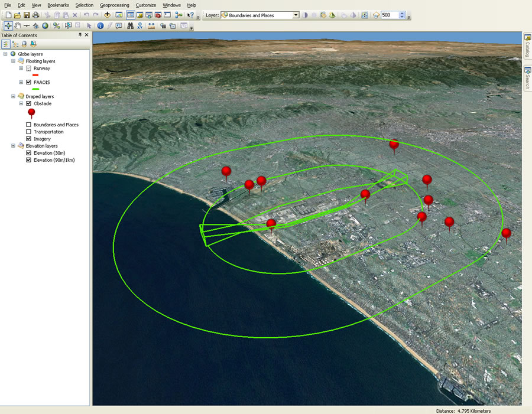Click the Print icon
Screen dimensions: 532x414
pyautogui.click(x=36, y=15)
